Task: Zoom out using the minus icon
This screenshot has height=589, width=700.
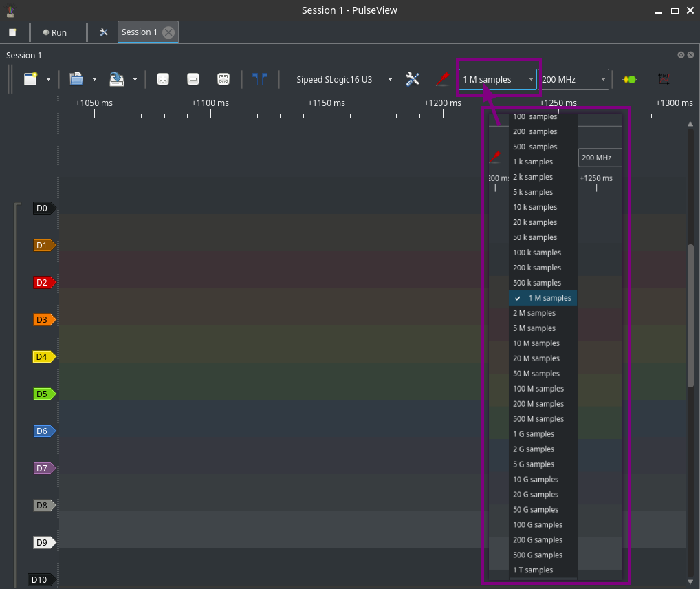Action: [193, 79]
